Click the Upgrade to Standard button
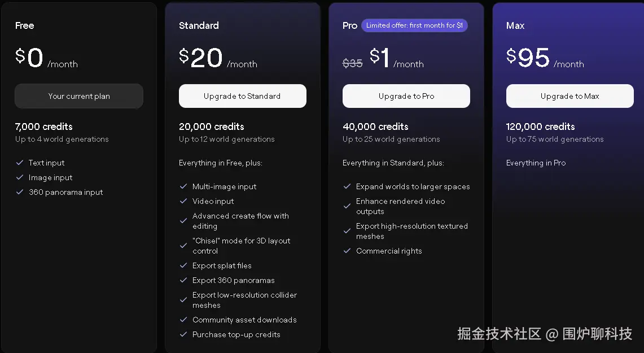The image size is (644, 353). point(242,96)
